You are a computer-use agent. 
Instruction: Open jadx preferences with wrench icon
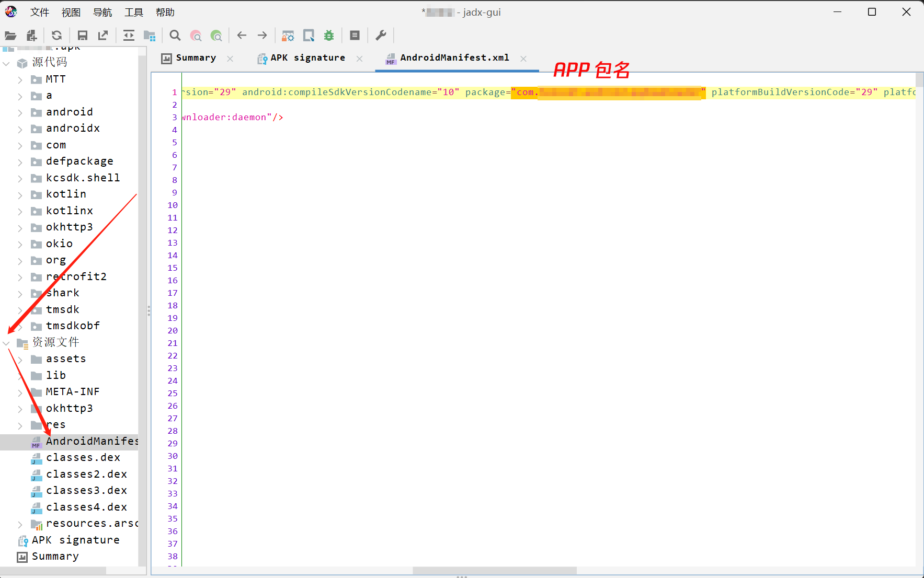pos(381,35)
